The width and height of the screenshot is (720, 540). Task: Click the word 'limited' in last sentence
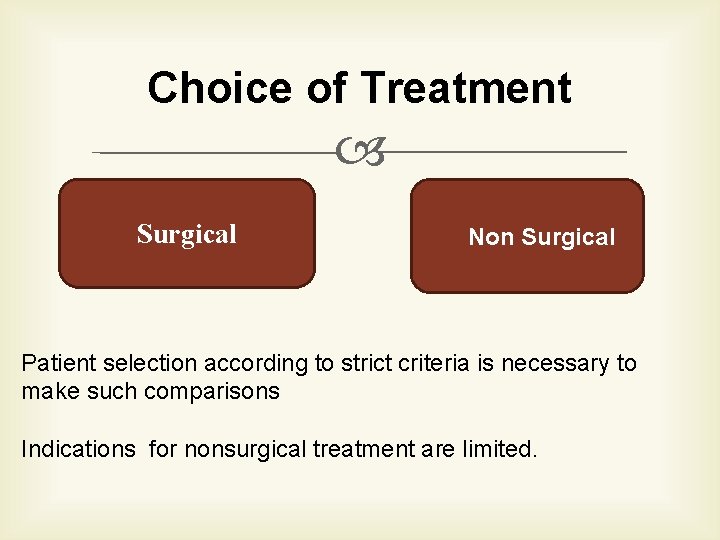(498, 449)
